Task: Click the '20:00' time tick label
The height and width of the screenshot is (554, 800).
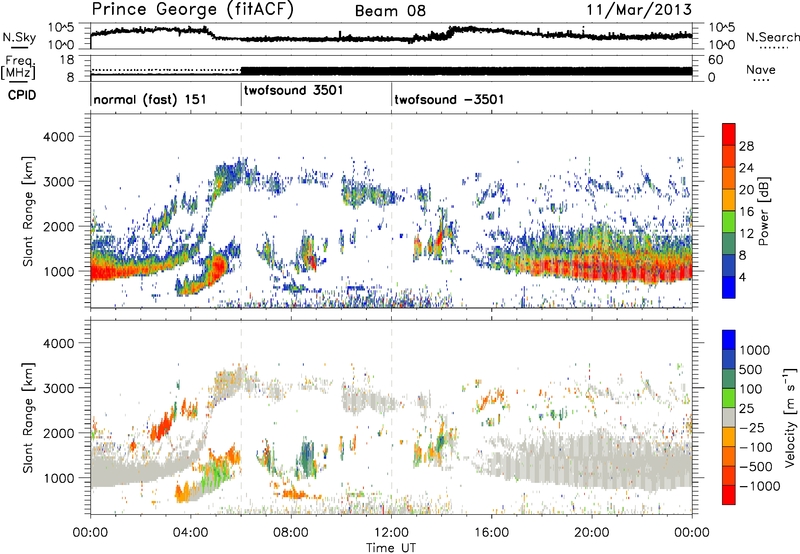Action: [592, 533]
